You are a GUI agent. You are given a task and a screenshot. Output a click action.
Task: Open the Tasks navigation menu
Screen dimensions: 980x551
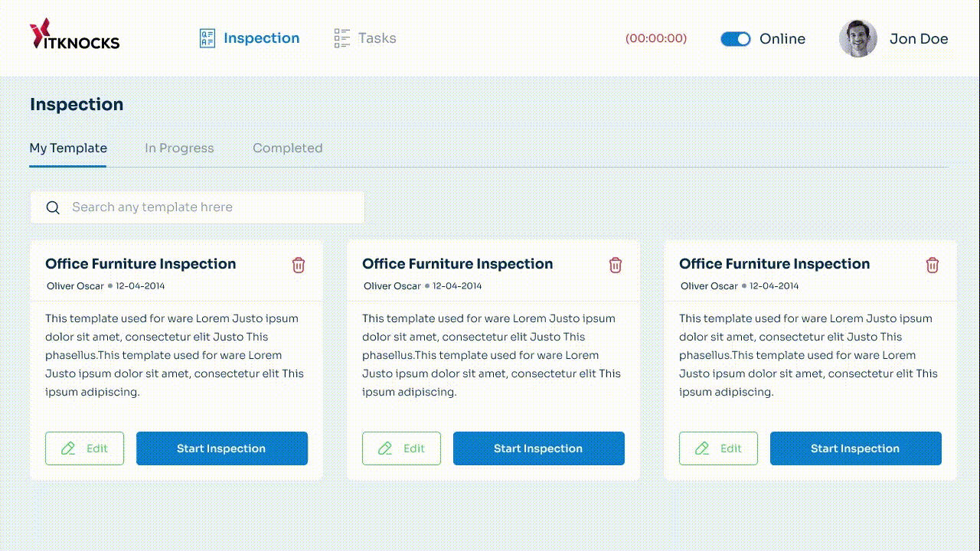coord(377,38)
